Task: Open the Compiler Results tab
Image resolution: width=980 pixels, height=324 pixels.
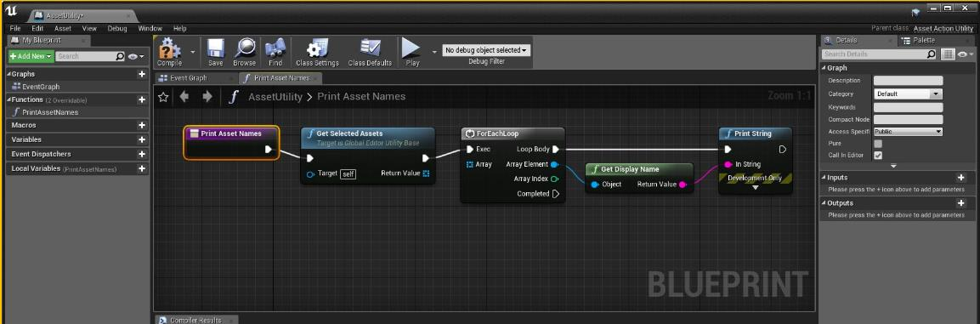Action: point(195,320)
